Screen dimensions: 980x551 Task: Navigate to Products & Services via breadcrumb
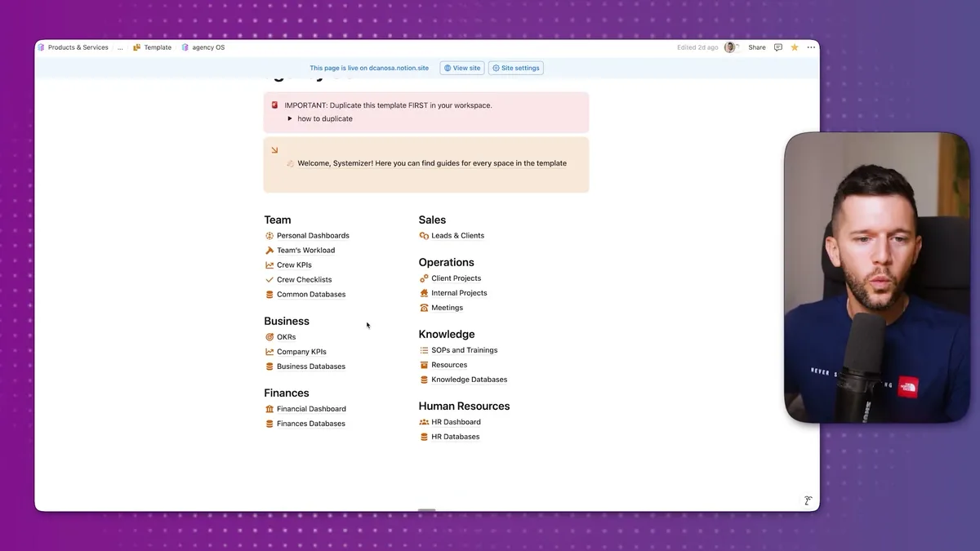[x=78, y=47]
